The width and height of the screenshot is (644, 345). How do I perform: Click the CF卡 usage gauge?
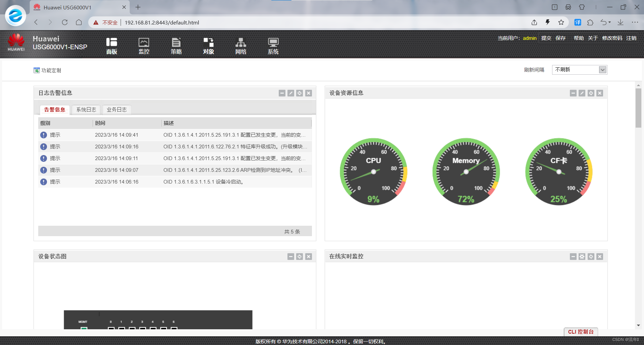coord(559,171)
